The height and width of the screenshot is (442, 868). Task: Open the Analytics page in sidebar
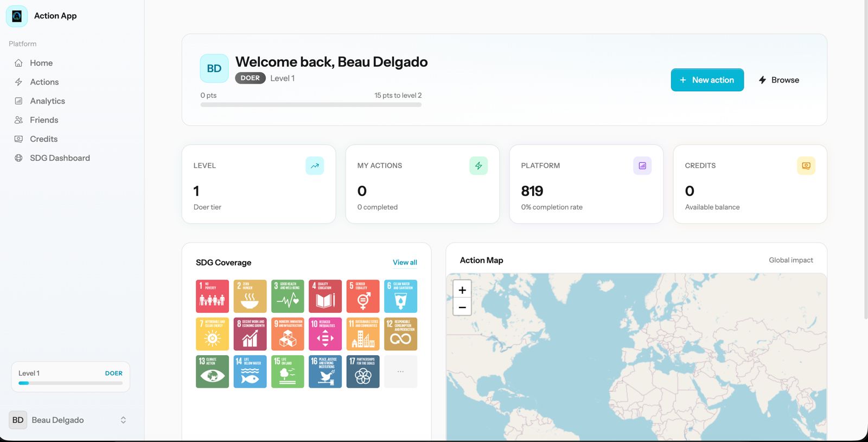click(x=47, y=101)
